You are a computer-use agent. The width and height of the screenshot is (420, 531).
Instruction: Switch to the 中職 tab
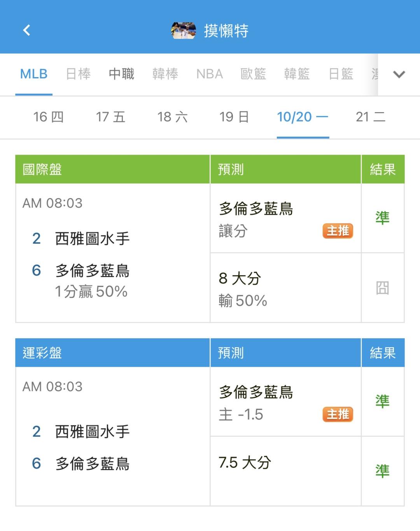coord(121,74)
